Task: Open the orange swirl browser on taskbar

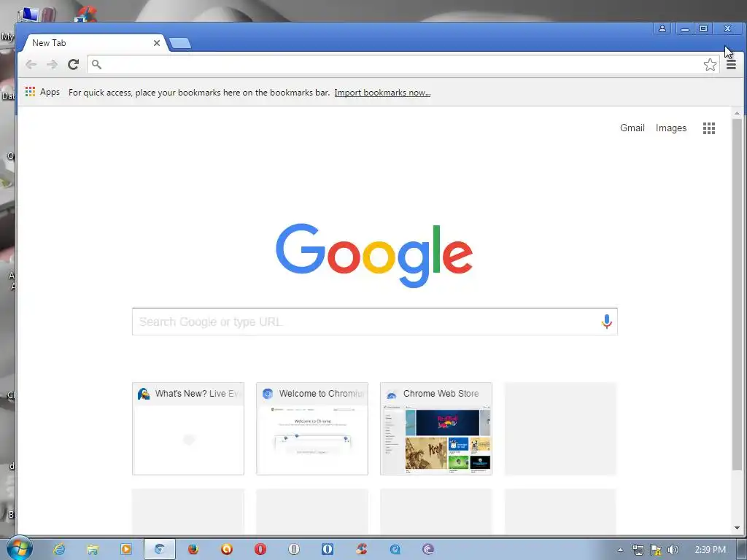Action: pos(227,549)
